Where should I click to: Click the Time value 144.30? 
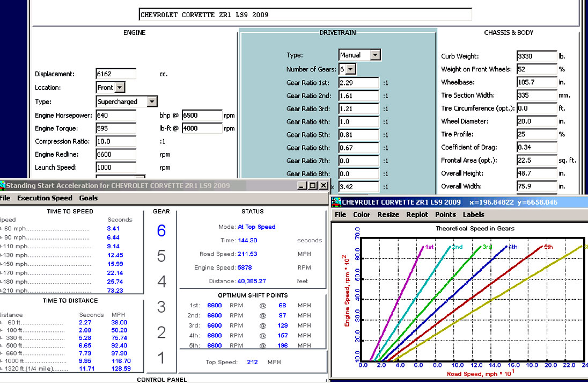[247, 240]
